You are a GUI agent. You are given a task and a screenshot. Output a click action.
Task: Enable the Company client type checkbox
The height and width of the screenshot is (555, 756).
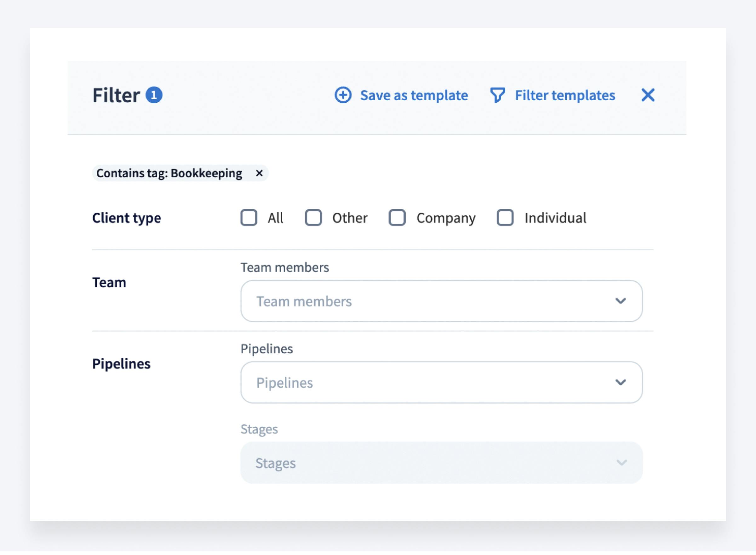(397, 218)
